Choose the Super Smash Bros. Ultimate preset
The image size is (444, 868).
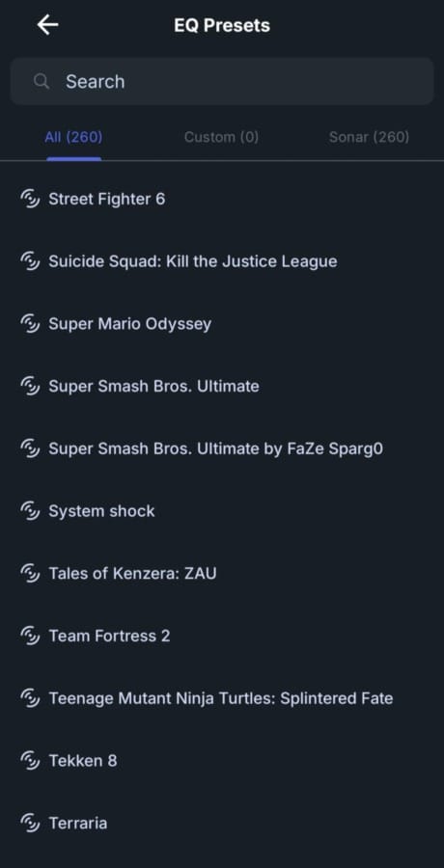(222, 387)
